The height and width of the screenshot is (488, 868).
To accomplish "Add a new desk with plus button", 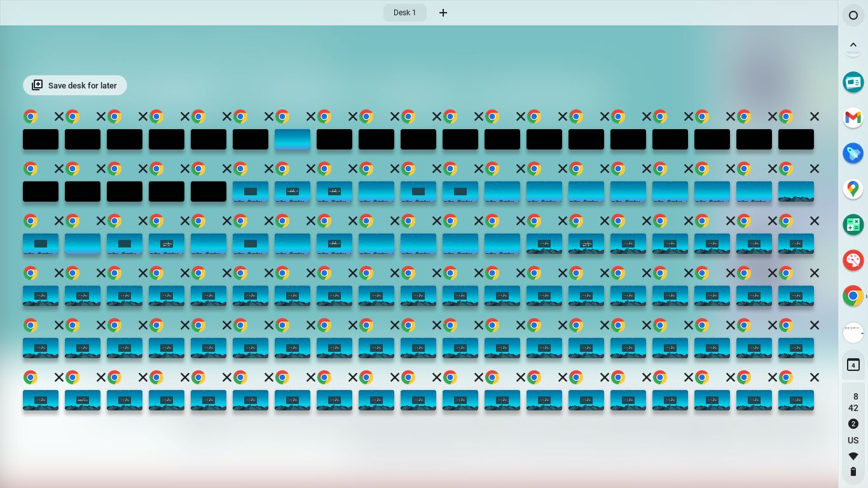I will 443,13.
